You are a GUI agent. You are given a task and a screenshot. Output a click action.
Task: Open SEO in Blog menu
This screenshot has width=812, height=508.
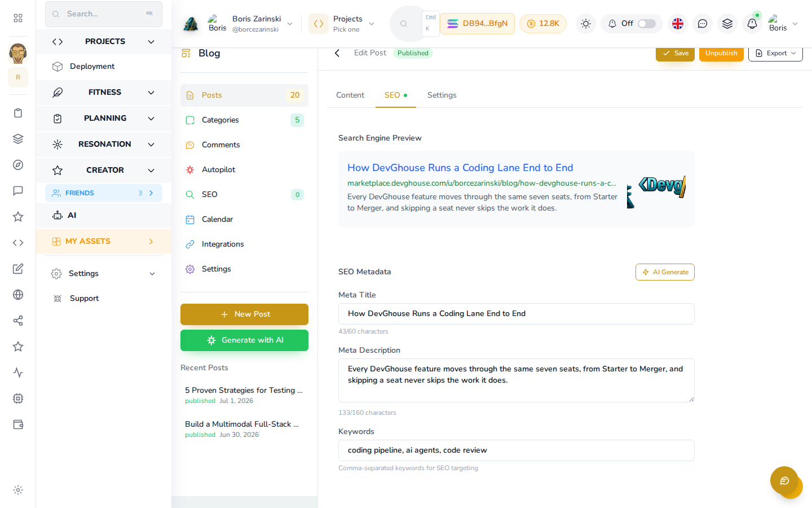pos(244,195)
